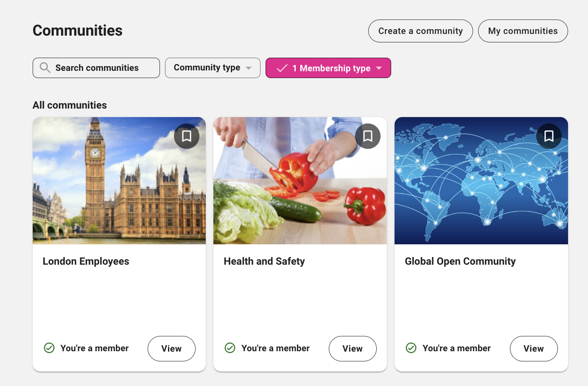Click the Membership type filter checkmark

point(282,68)
